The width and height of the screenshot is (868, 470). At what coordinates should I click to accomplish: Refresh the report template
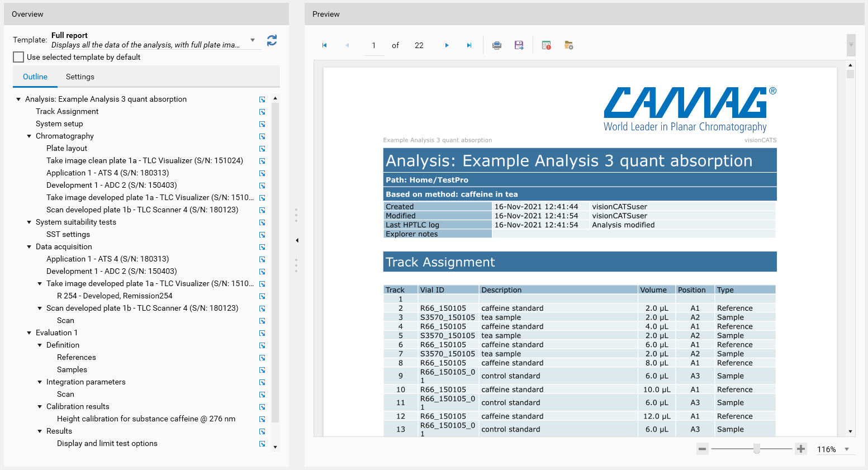(272, 40)
